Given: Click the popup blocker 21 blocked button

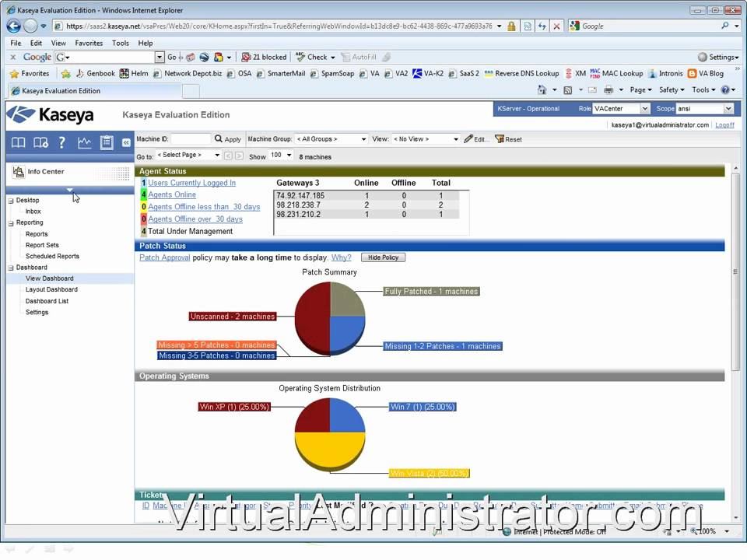Looking at the screenshot, I should coord(264,57).
